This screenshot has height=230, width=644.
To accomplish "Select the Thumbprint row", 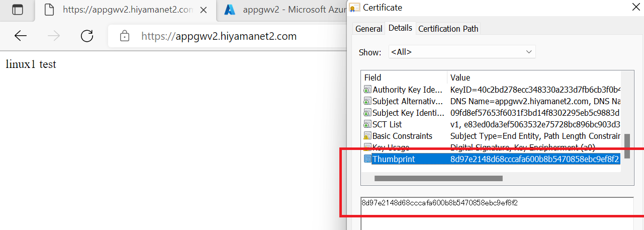I will (x=492, y=159).
